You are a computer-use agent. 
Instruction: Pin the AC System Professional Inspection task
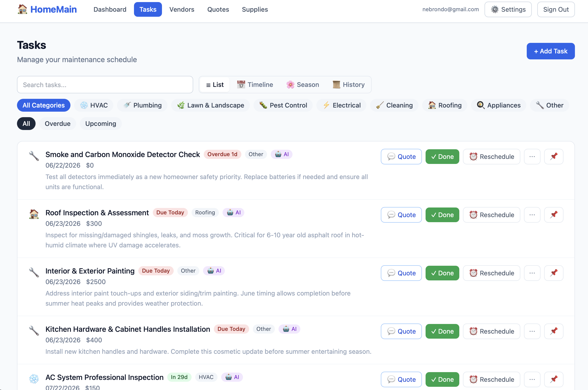point(553,379)
